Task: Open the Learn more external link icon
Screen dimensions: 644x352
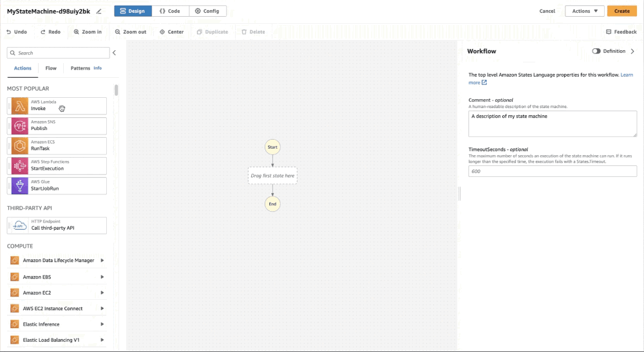Action: point(484,82)
